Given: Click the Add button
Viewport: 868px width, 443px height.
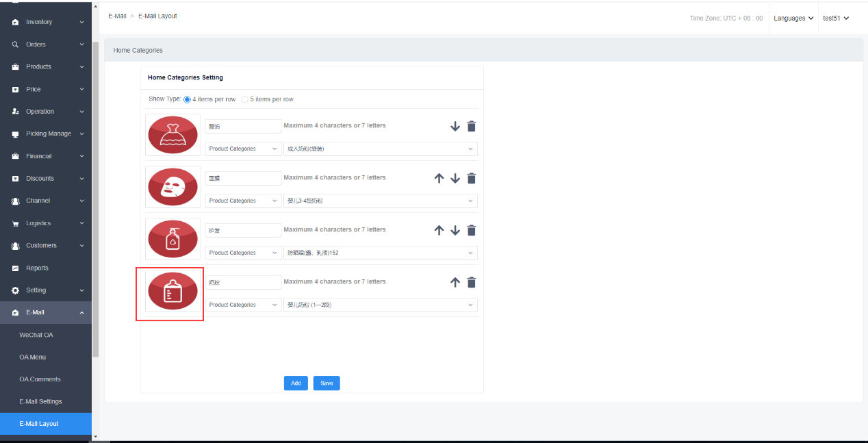Looking at the screenshot, I should tap(296, 383).
